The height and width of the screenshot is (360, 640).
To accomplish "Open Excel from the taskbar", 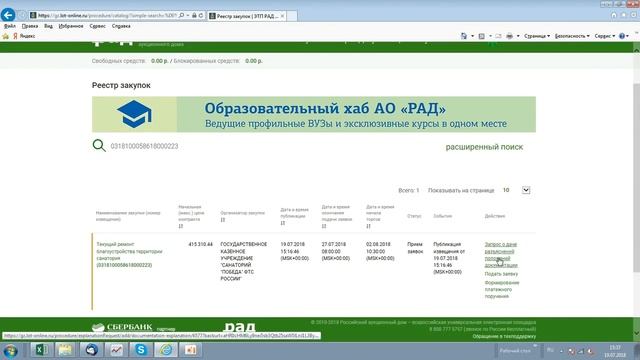I will pyautogui.click(x=41, y=350).
